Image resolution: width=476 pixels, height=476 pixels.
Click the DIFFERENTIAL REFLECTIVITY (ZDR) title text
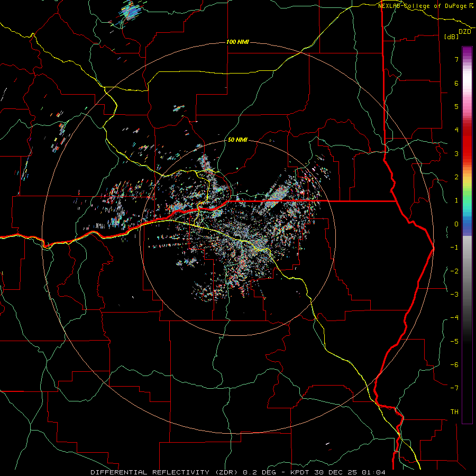tap(166, 472)
